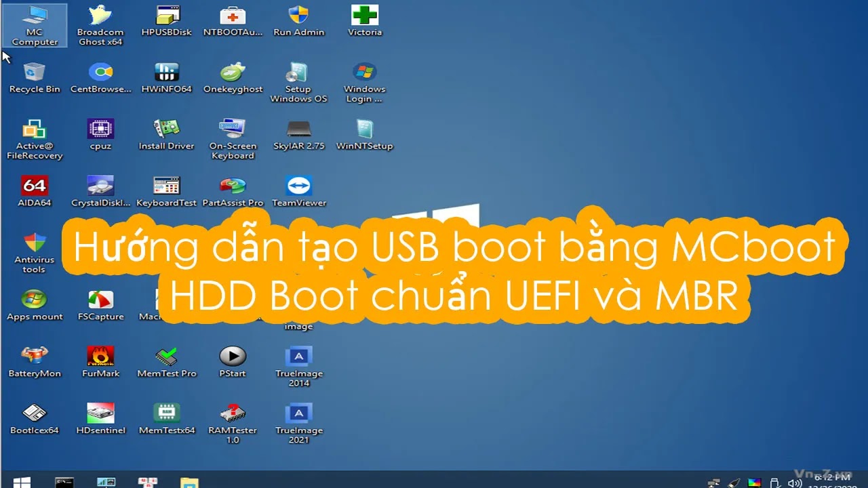The image size is (868, 488).
Task: Open PartAssist Pro
Action: [x=233, y=191]
